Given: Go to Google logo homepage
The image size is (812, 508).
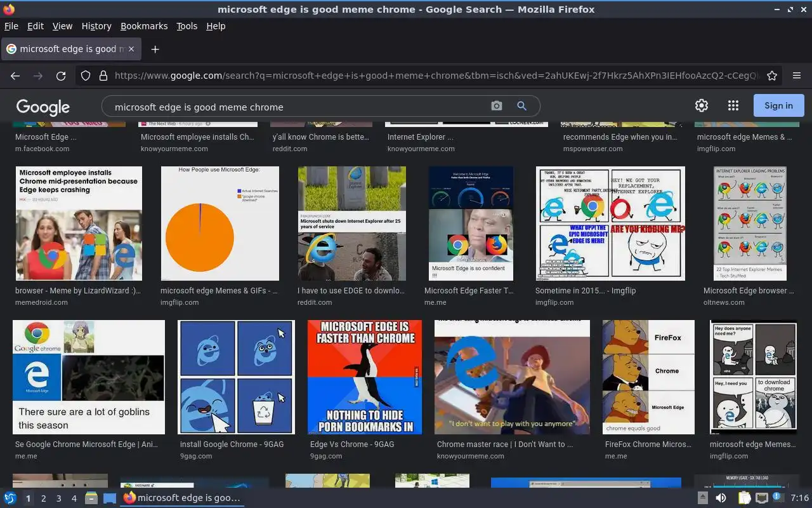Looking at the screenshot, I should pyautogui.click(x=43, y=107).
